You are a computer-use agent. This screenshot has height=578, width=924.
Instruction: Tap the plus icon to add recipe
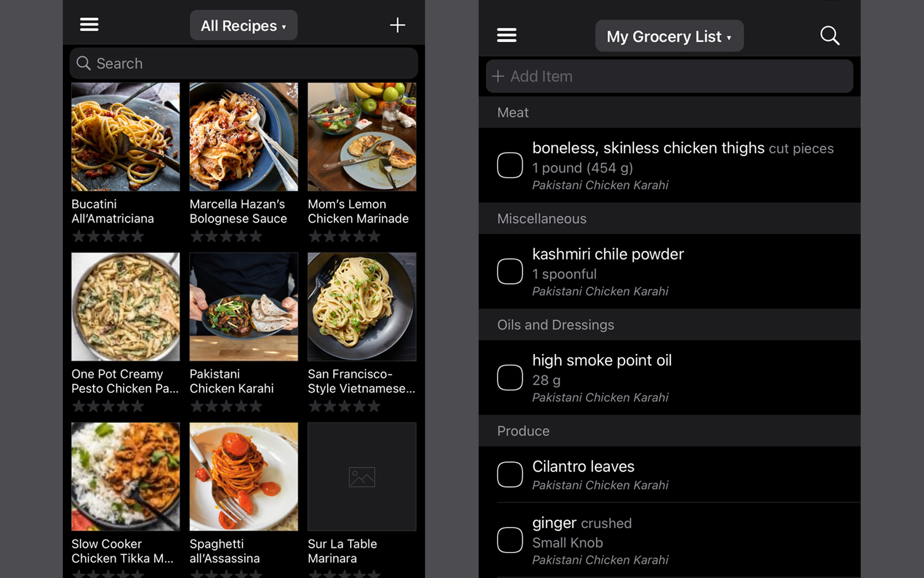(x=397, y=25)
